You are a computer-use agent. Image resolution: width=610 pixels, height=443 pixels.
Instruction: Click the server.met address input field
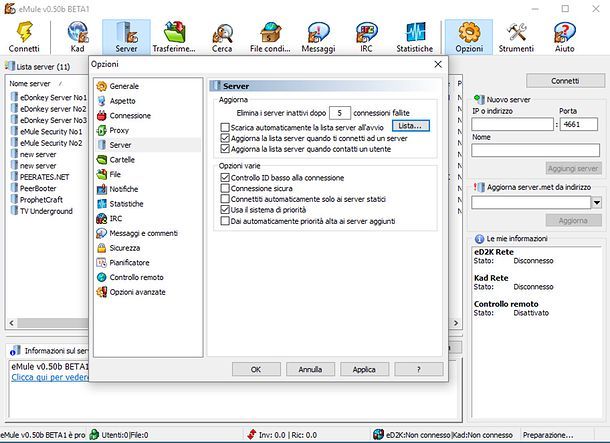point(531,203)
